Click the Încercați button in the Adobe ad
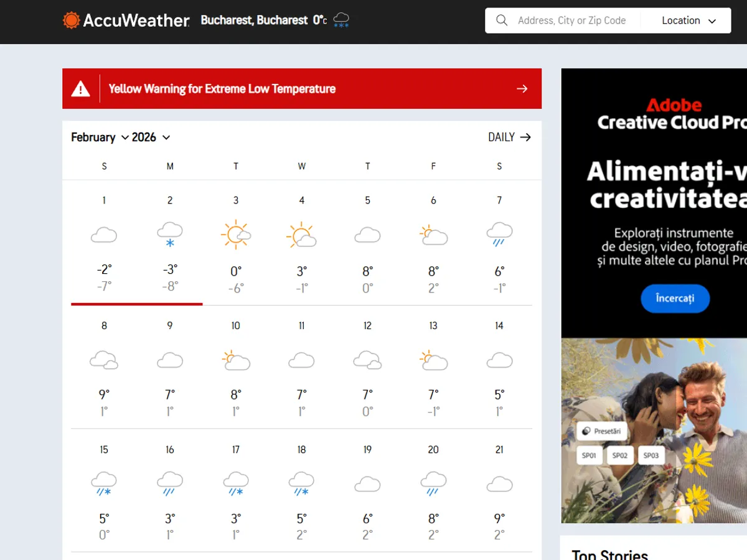Viewport: 747px width, 560px height. [x=675, y=299]
